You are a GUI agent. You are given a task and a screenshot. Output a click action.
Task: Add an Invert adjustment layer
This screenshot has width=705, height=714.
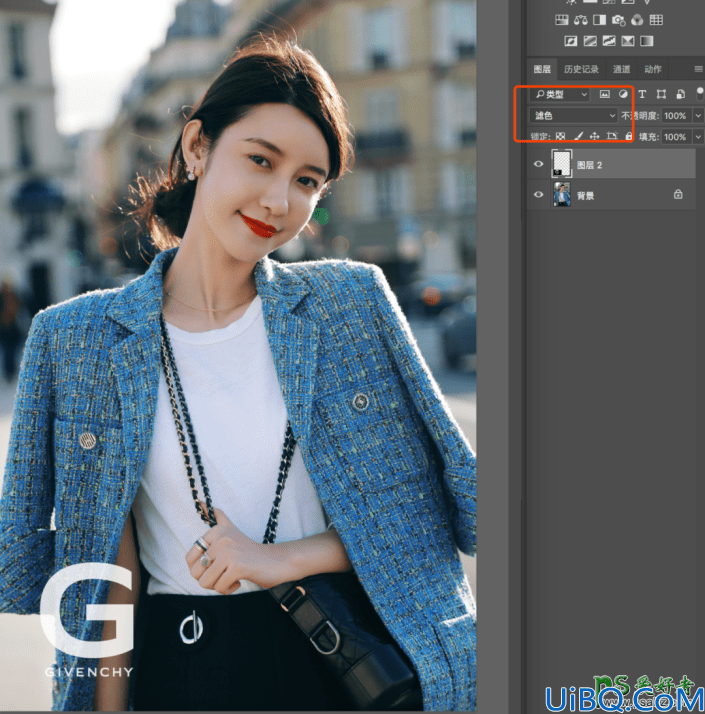(x=571, y=41)
